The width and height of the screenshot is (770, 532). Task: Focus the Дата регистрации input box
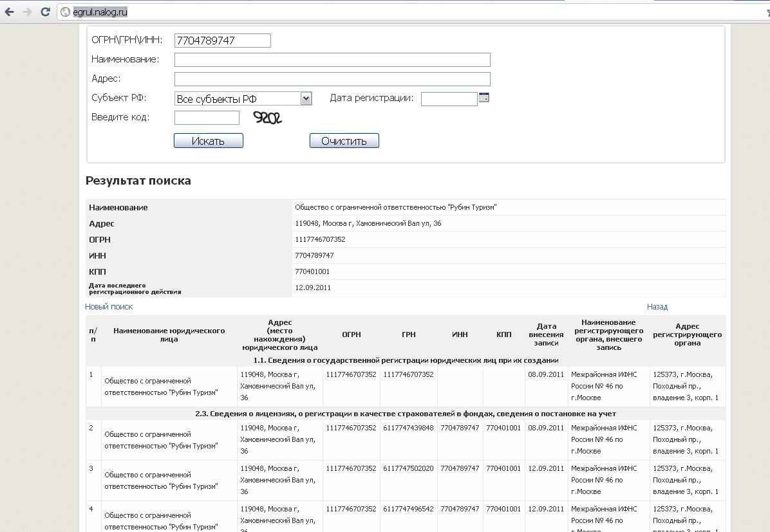pos(449,98)
